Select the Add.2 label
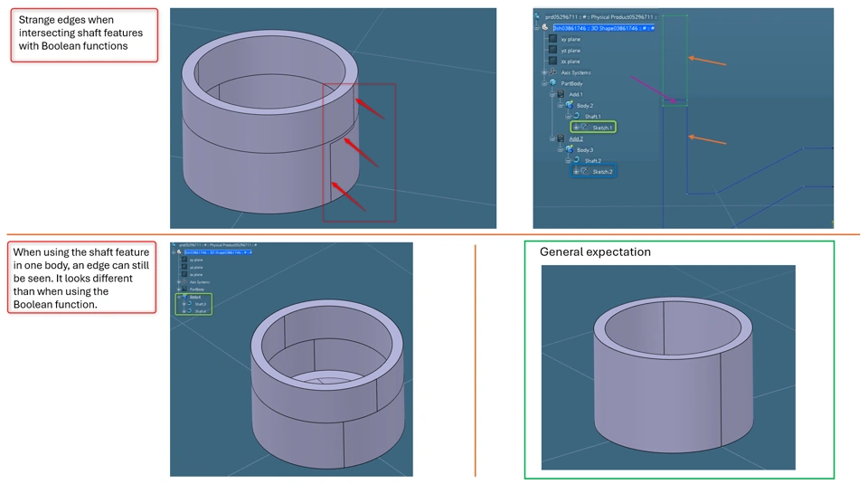This screenshot has height=484, width=868. (576, 138)
